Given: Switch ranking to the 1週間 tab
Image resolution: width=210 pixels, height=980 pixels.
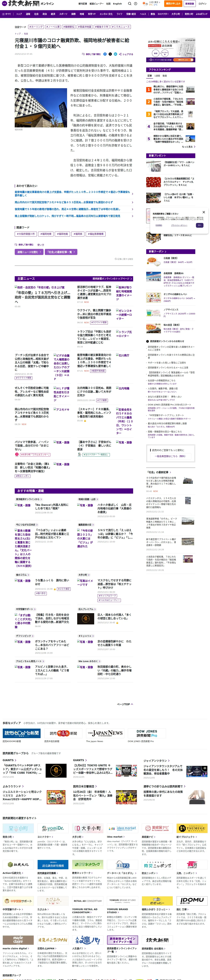Looking at the screenshot, I should (157, 76).
